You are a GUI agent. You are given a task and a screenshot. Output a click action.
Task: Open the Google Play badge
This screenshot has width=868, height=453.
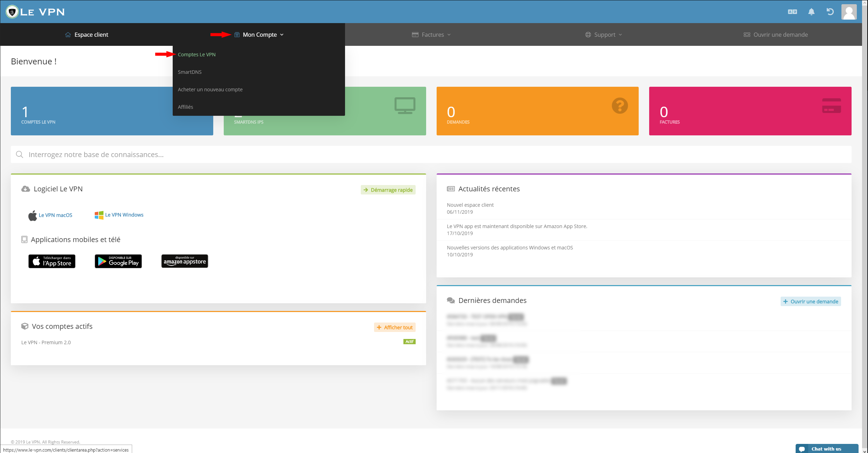coord(118,261)
